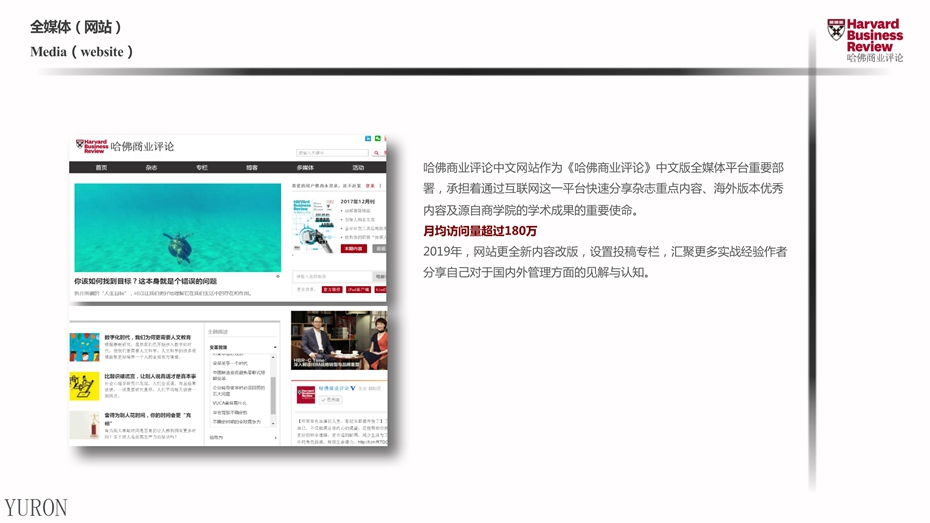Expand the 领导力 topic section arrow
The width and height of the screenshot is (930, 523).
[x=275, y=438]
